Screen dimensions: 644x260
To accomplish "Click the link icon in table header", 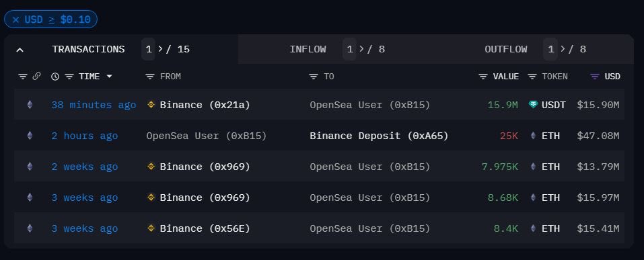I will tap(36, 76).
